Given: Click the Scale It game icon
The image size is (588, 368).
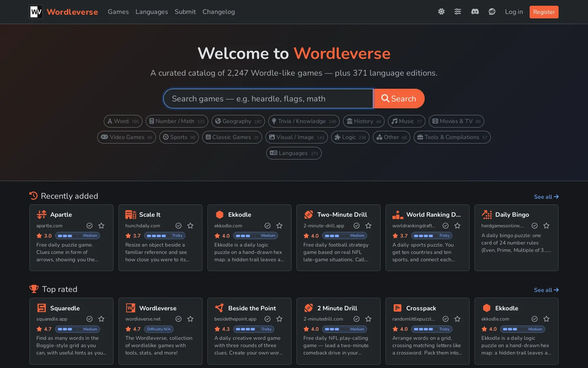Looking at the screenshot, I should (131, 215).
